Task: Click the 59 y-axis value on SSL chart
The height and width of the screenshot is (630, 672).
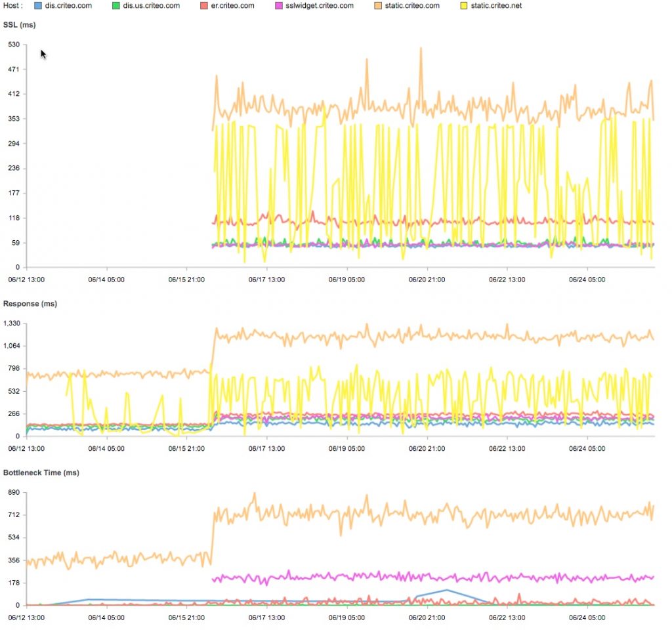Action: 16,243
